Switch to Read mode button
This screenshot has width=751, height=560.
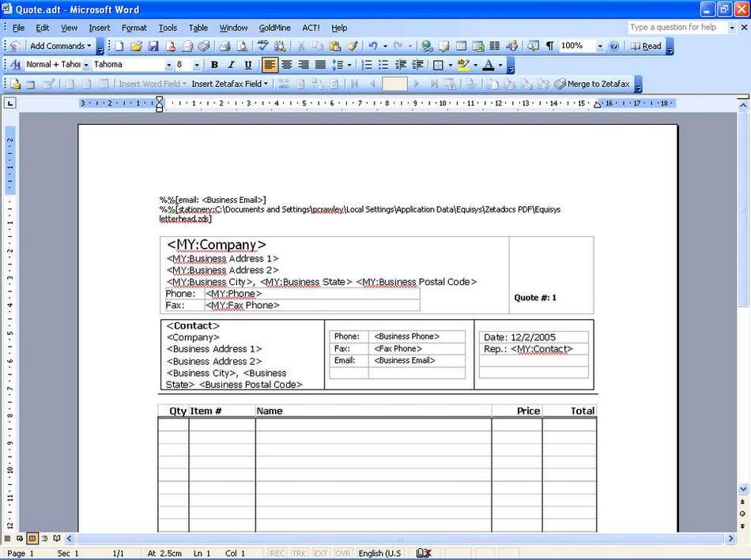point(646,46)
